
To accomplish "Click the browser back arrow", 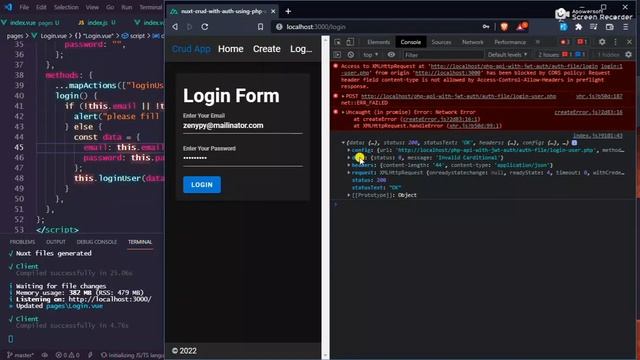I will click(175, 27).
